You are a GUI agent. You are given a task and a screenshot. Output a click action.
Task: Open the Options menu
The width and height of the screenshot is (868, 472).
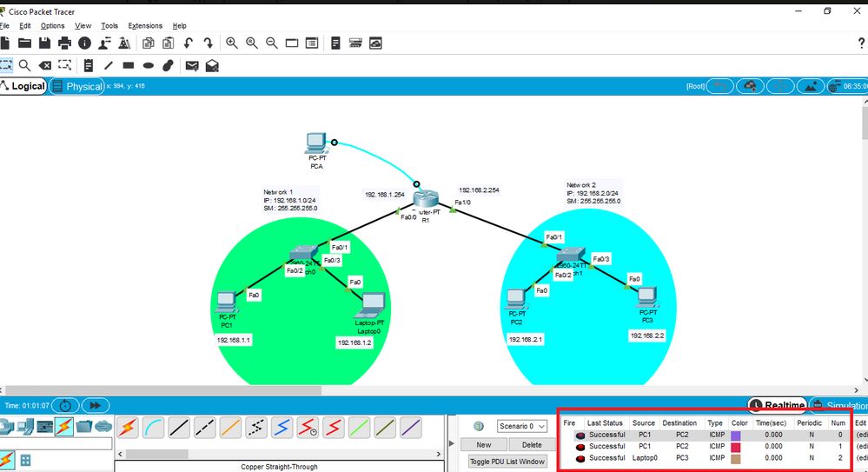point(53,25)
